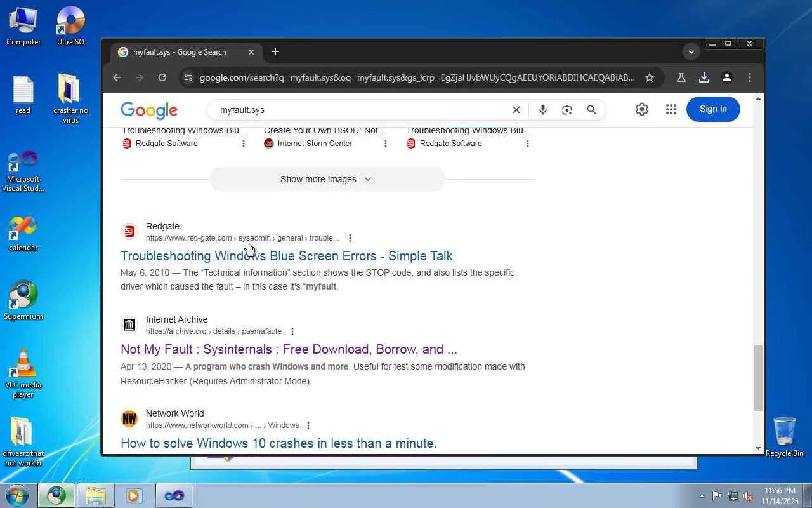
Task: Switch to the myfault.sys Google Search tab
Action: coord(180,52)
